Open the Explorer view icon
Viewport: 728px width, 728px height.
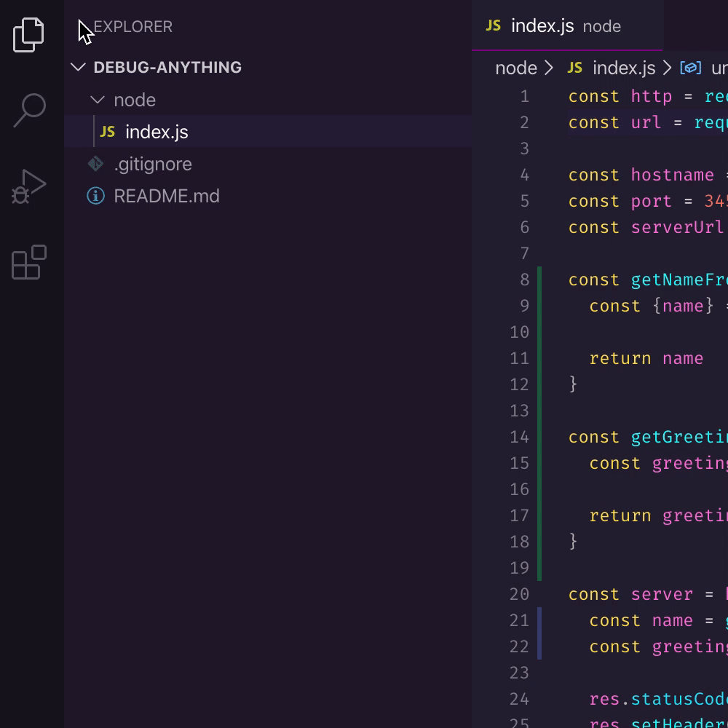tap(28, 33)
